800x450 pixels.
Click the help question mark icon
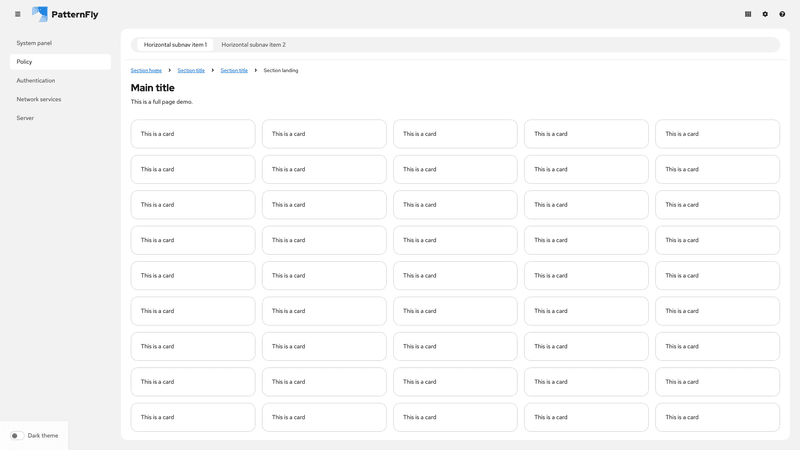tap(782, 14)
